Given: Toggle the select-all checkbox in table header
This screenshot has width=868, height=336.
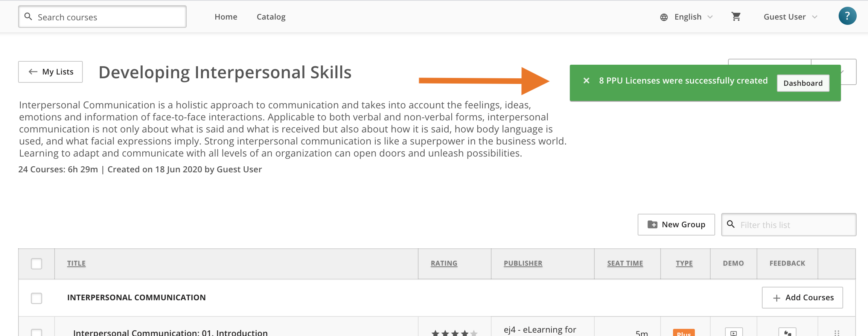Looking at the screenshot, I should click(37, 264).
